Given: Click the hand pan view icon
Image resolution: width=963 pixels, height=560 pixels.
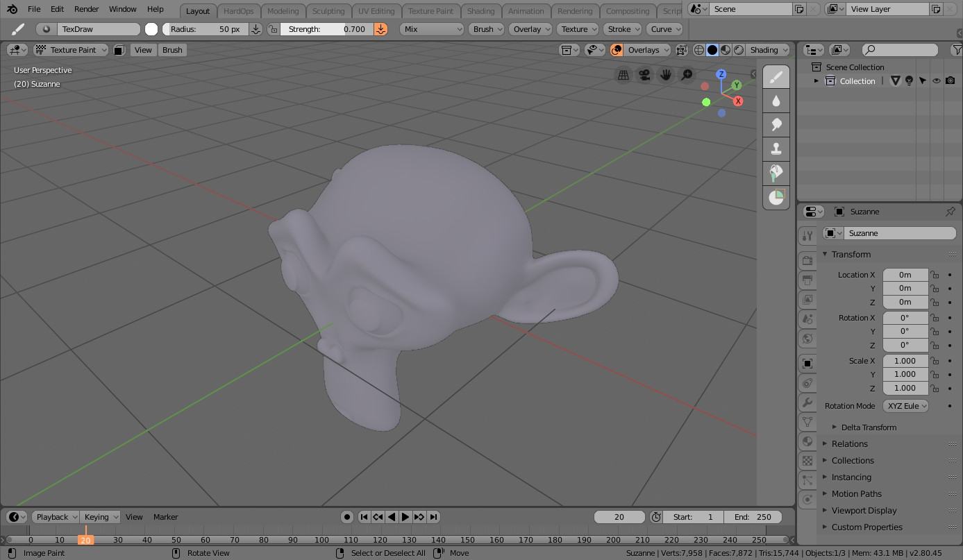Looking at the screenshot, I should tap(666, 75).
